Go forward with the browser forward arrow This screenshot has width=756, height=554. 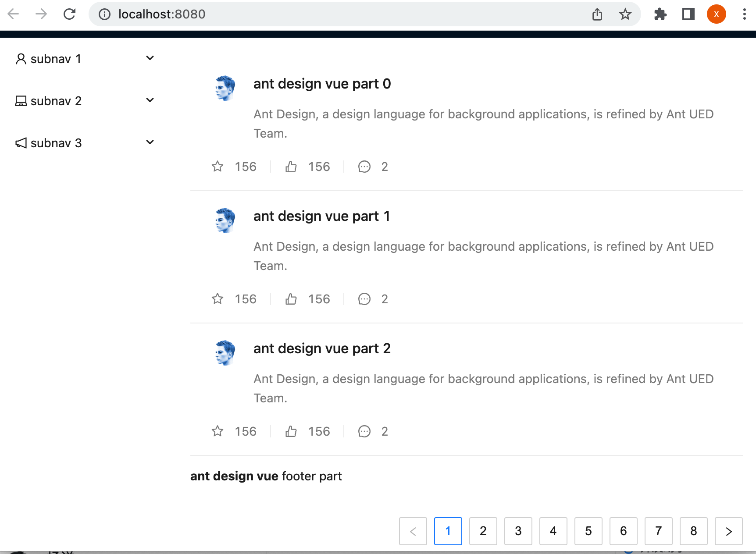pyautogui.click(x=41, y=14)
